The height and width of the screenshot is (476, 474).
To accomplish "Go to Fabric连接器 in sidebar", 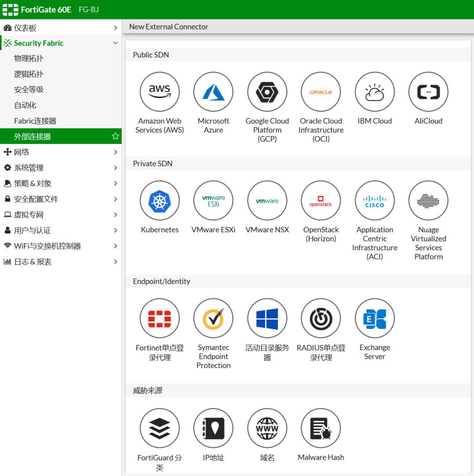I will click(35, 121).
